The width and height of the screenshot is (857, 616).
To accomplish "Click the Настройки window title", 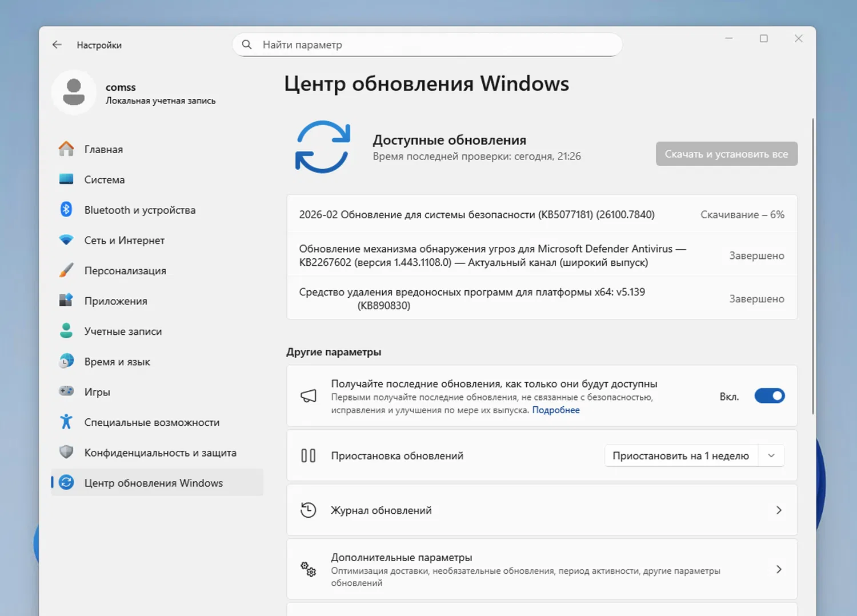I will click(99, 45).
